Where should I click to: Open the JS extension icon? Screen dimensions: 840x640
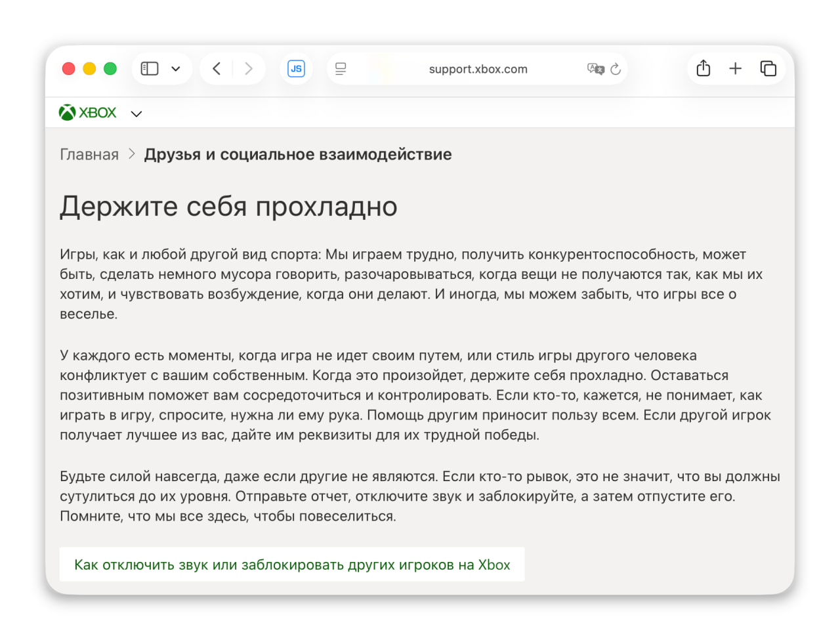[297, 68]
